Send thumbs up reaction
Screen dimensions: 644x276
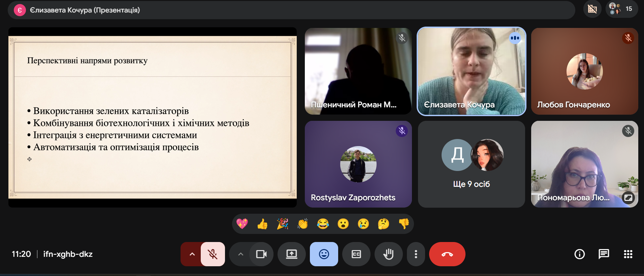tap(262, 224)
